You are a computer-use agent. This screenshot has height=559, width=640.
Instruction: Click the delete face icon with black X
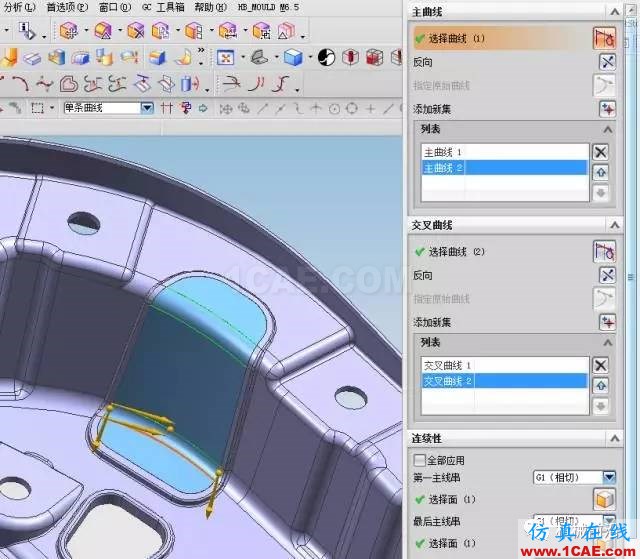click(136, 31)
